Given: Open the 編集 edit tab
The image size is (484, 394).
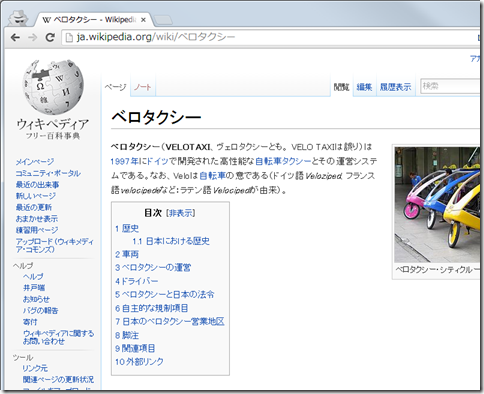Looking at the screenshot, I should [x=364, y=87].
